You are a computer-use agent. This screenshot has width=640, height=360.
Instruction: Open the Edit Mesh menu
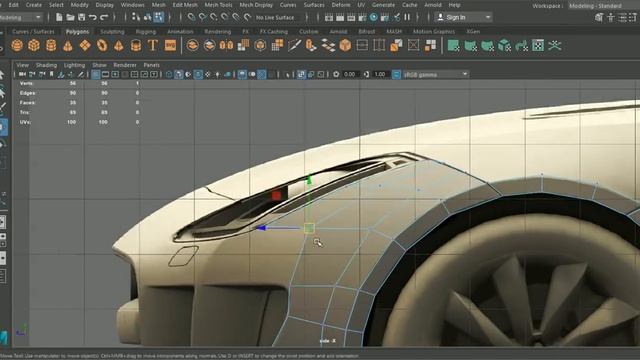tap(185, 5)
